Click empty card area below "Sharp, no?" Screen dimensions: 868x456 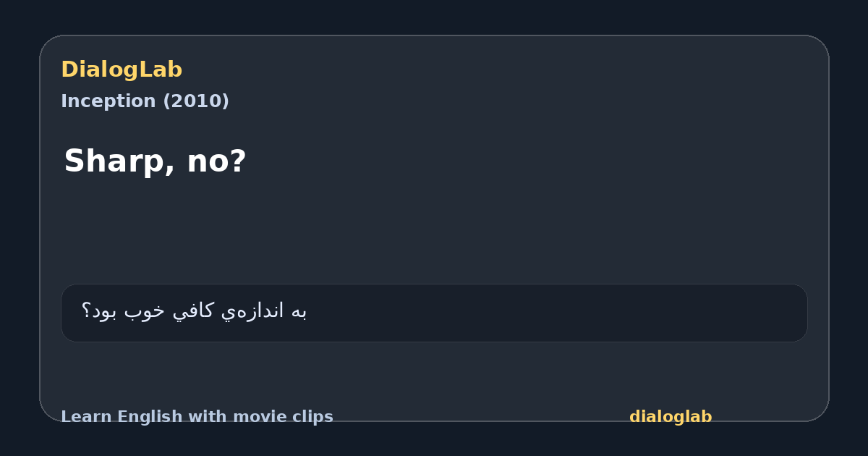pos(434,232)
